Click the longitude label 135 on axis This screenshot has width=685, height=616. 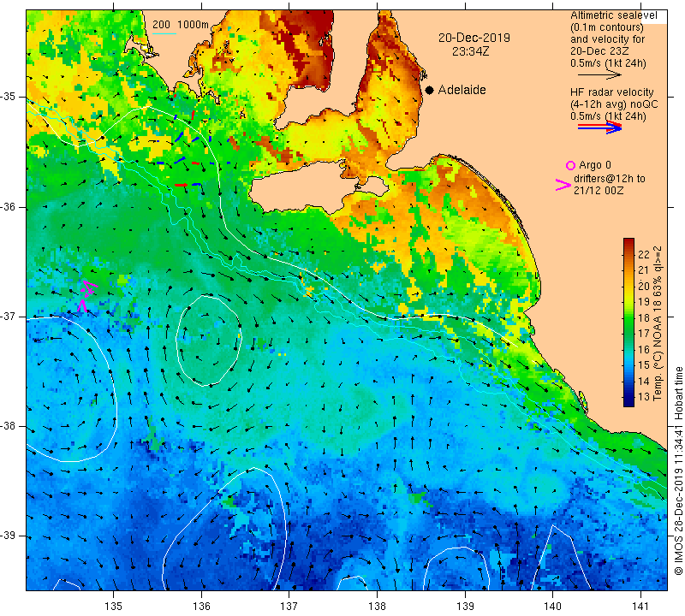point(114,607)
